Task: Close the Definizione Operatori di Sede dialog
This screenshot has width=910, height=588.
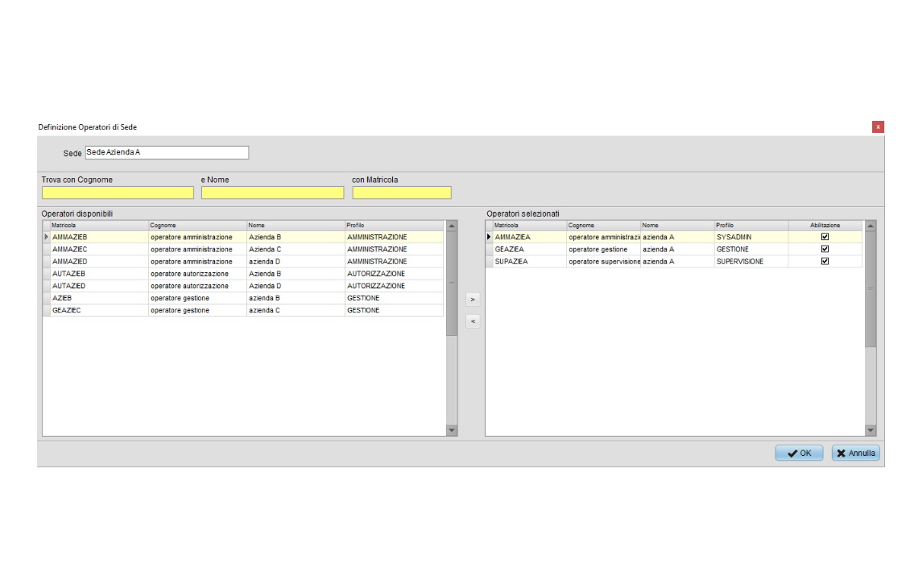Action: tap(878, 126)
